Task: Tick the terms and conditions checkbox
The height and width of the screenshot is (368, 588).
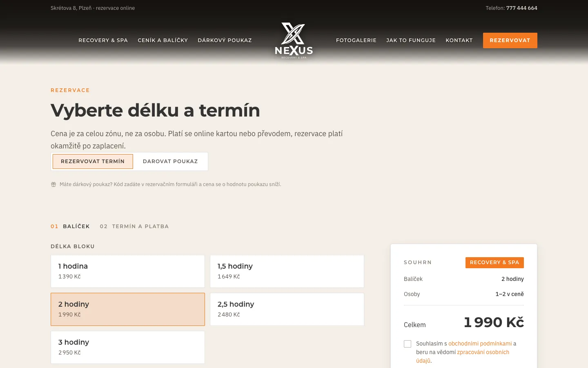Action: click(408, 344)
